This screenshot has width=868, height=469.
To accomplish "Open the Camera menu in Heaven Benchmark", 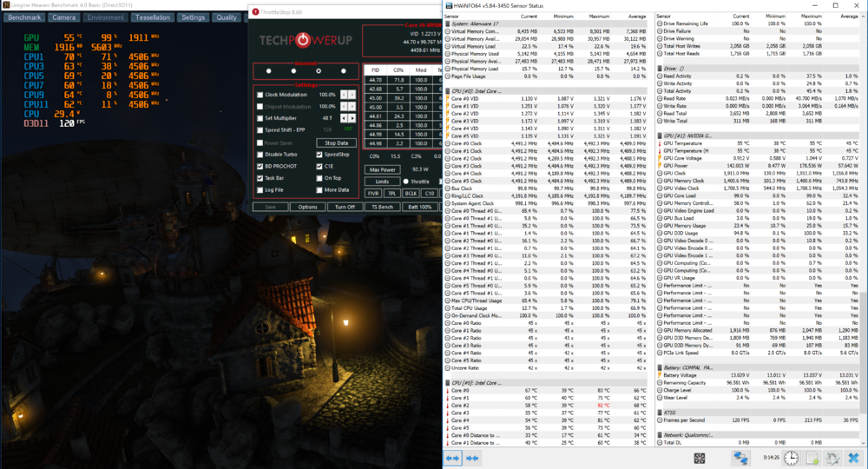I will tap(62, 17).
